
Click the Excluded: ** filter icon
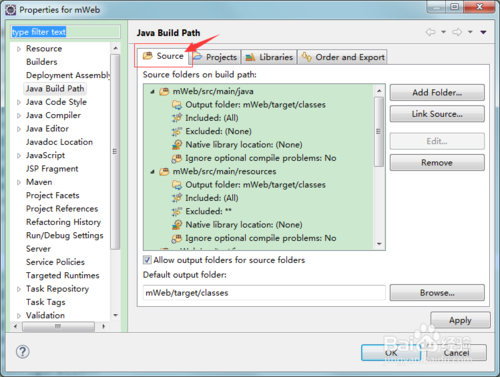pyautogui.click(x=177, y=211)
